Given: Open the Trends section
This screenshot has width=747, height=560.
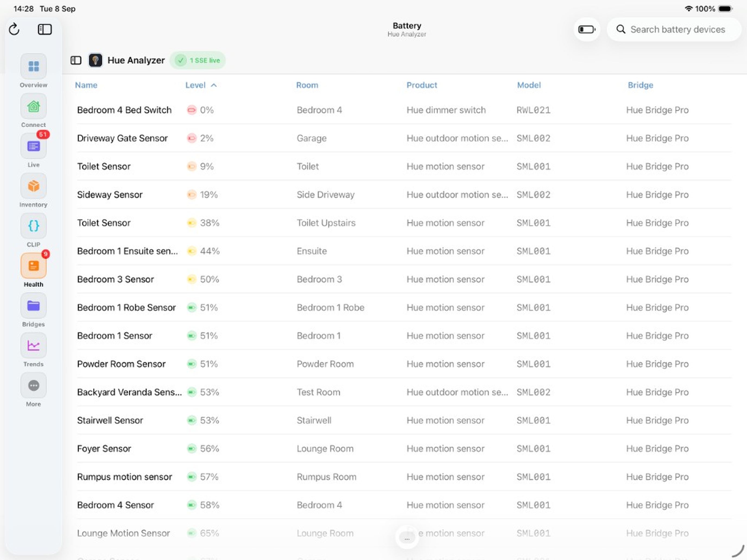Looking at the screenshot, I should click(x=33, y=350).
